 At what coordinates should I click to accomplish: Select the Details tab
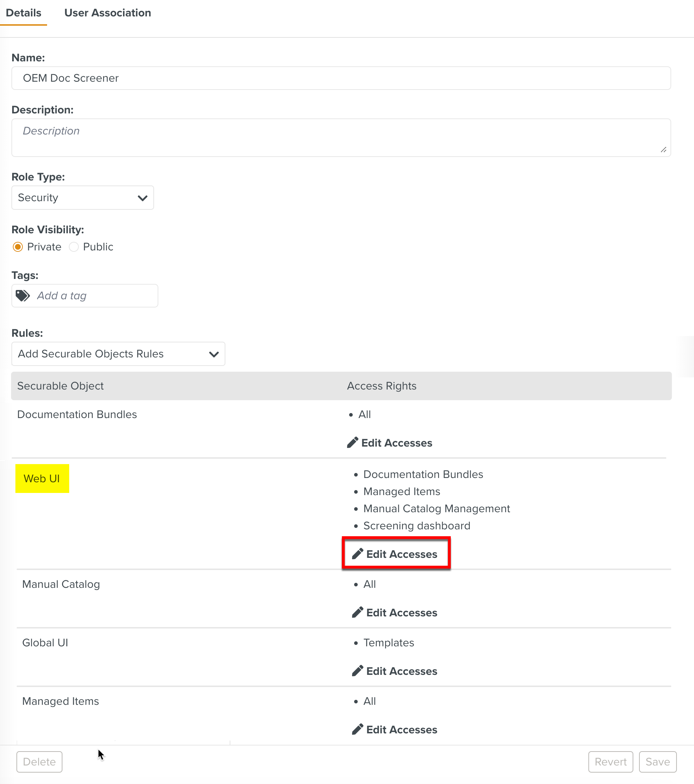pos(24,12)
